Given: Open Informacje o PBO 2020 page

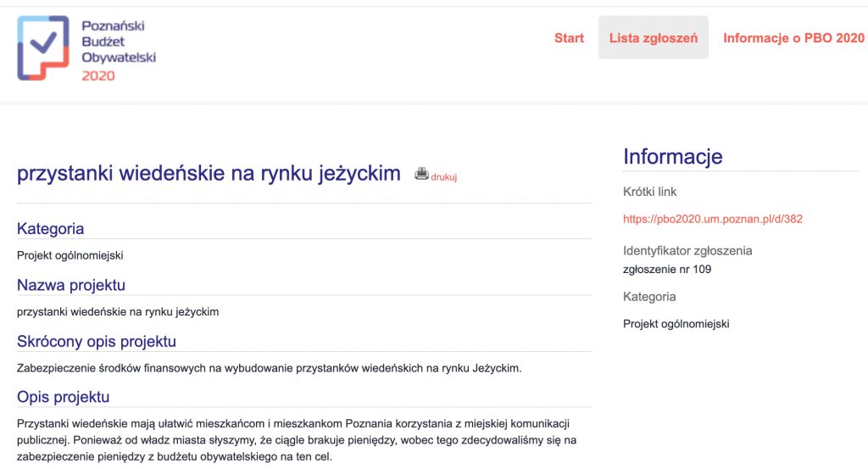Looking at the screenshot, I should point(793,38).
